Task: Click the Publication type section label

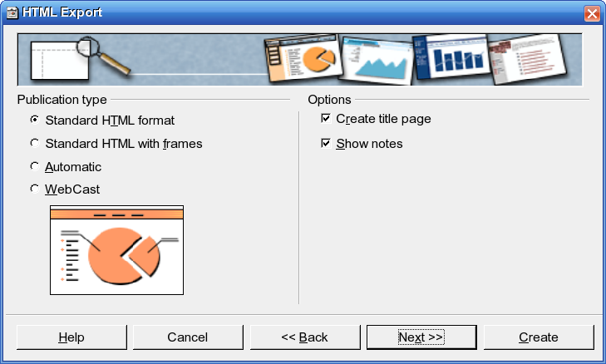Action: tap(62, 100)
